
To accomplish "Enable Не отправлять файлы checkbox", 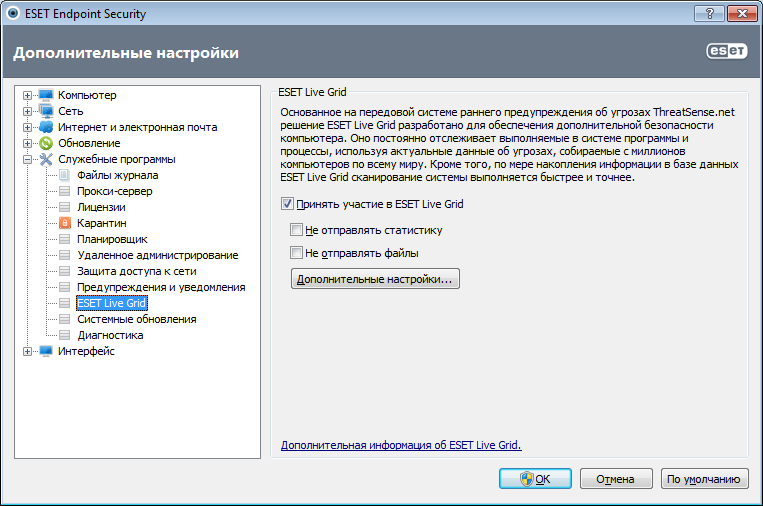I will pyautogui.click(x=296, y=253).
